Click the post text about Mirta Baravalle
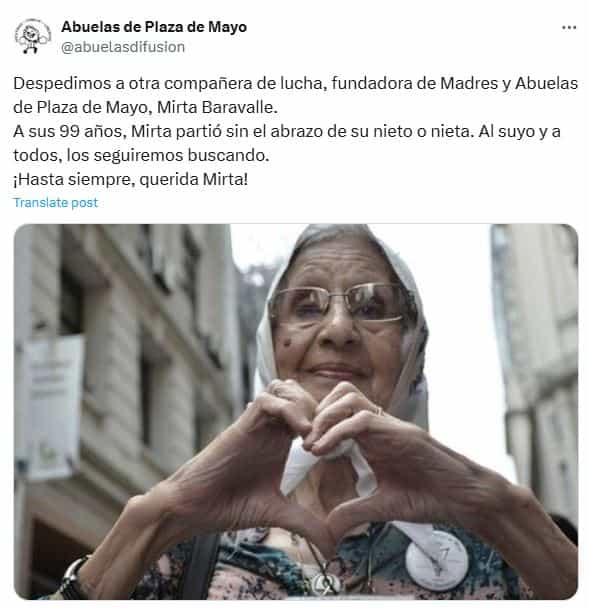The height and width of the screenshot is (610, 589). [x=296, y=131]
